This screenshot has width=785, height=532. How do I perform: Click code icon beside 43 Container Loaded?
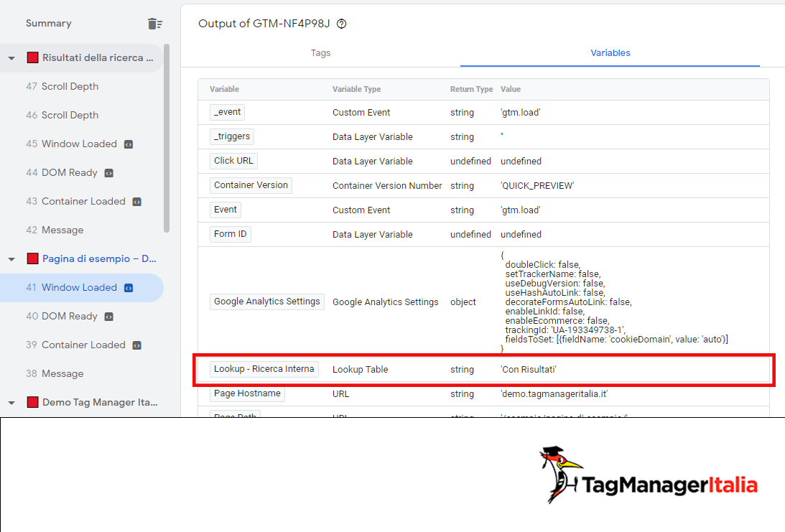(136, 202)
